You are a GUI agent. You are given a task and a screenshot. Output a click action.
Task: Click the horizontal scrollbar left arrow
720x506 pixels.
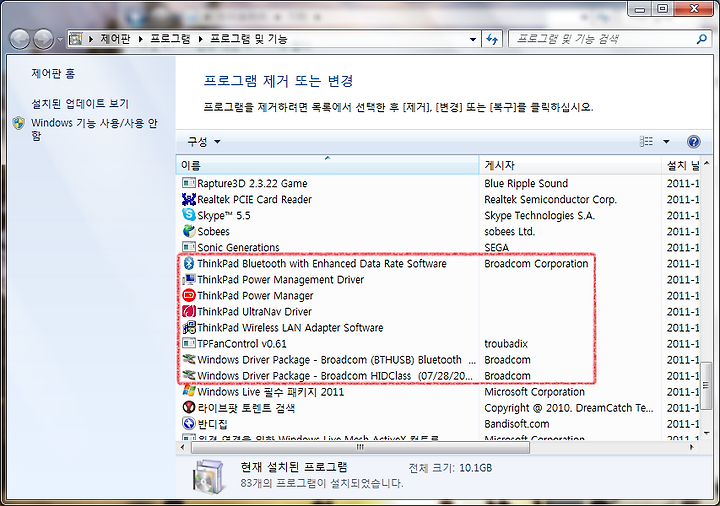tap(183, 447)
